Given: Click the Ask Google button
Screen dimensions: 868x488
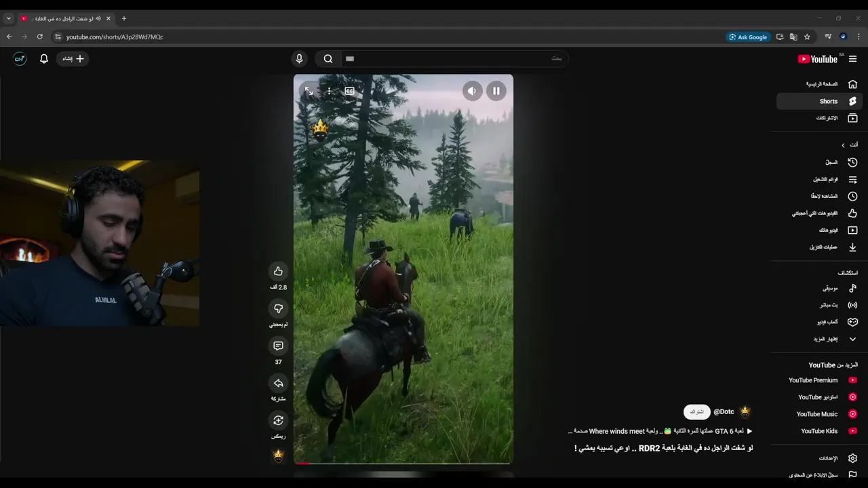Looking at the screenshot, I should click(x=747, y=37).
